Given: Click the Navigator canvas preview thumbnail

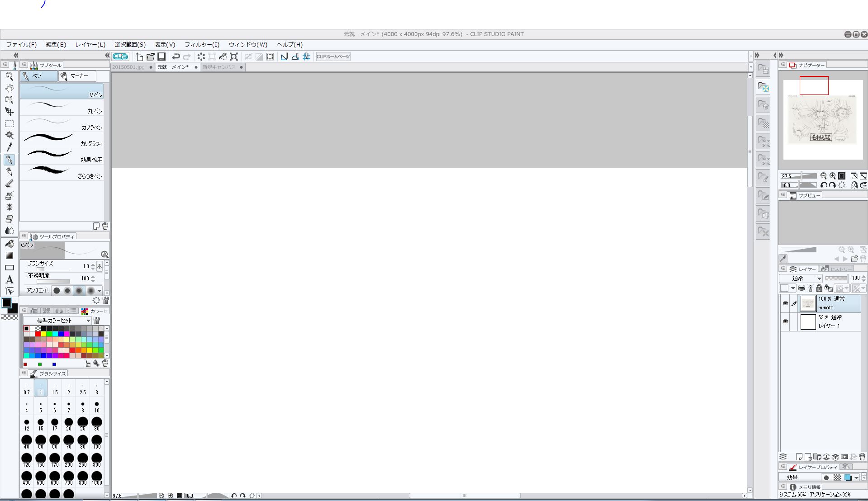Looking at the screenshot, I should pyautogui.click(x=823, y=120).
